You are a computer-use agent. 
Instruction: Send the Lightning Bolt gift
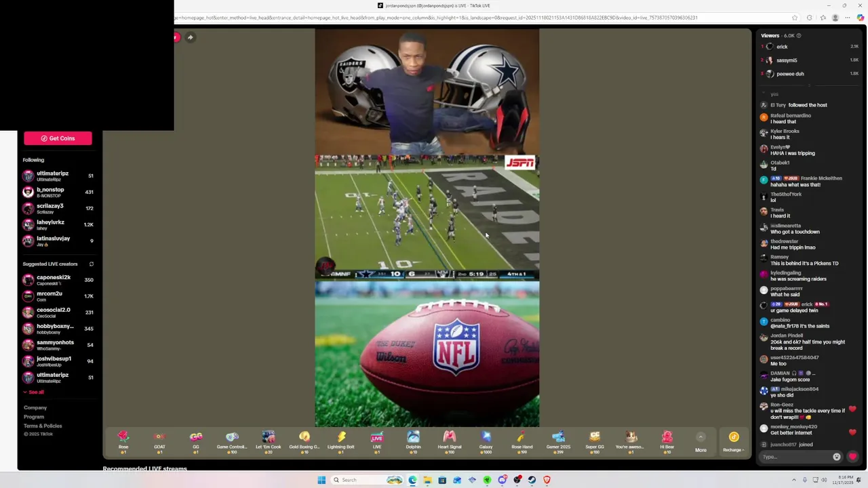click(x=340, y=441)
